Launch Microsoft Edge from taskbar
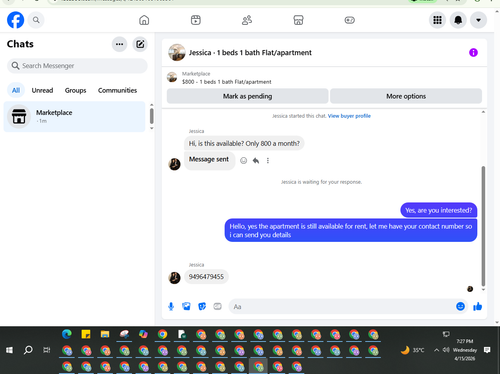Screen dimensions: 500x374 pyautogui.click(x=67, y=334)
